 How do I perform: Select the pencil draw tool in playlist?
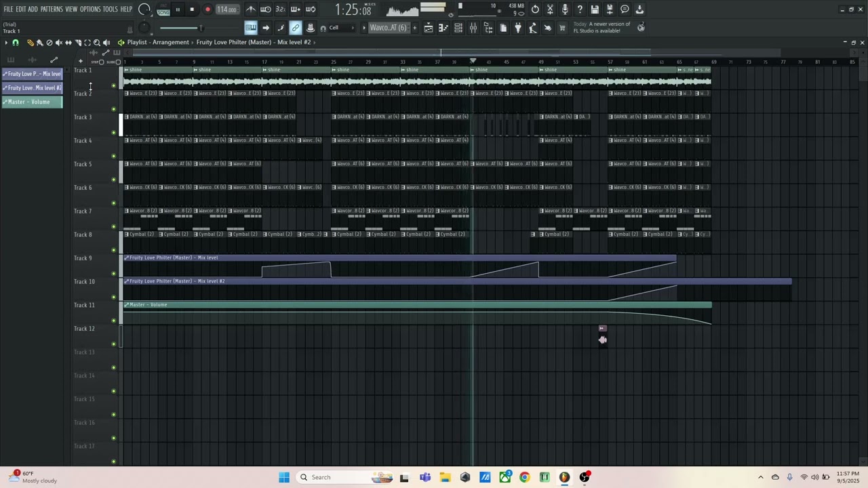click(31, 43)
